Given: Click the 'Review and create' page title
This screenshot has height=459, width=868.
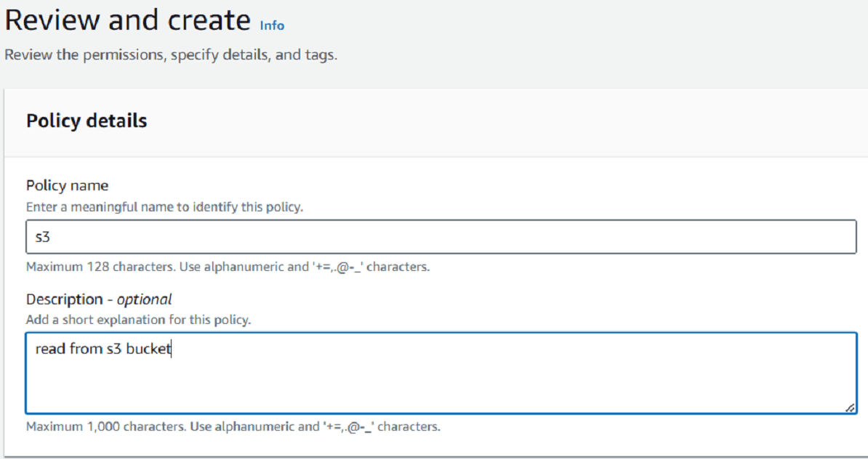Looking at the screenshot, I should [128, 21].
